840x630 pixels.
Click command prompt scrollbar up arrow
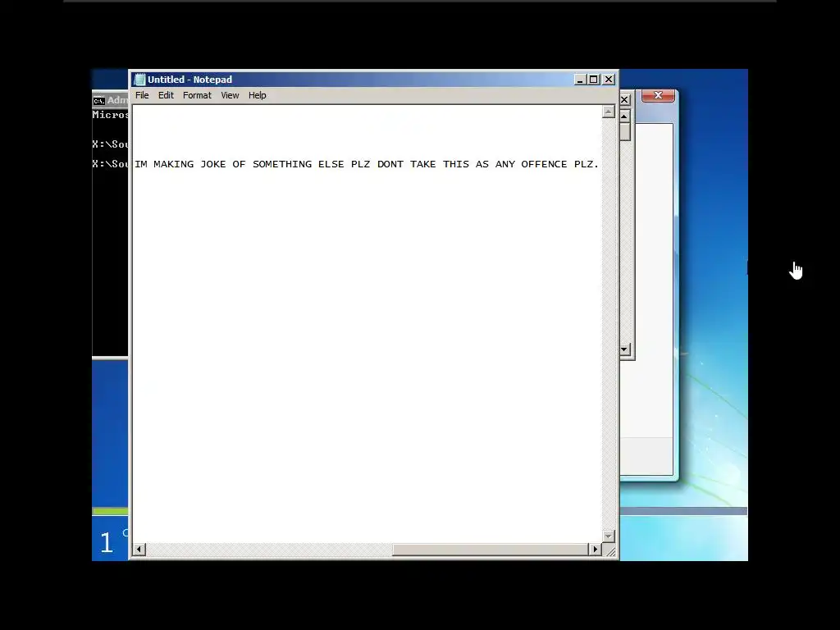(x=624, y=116)
